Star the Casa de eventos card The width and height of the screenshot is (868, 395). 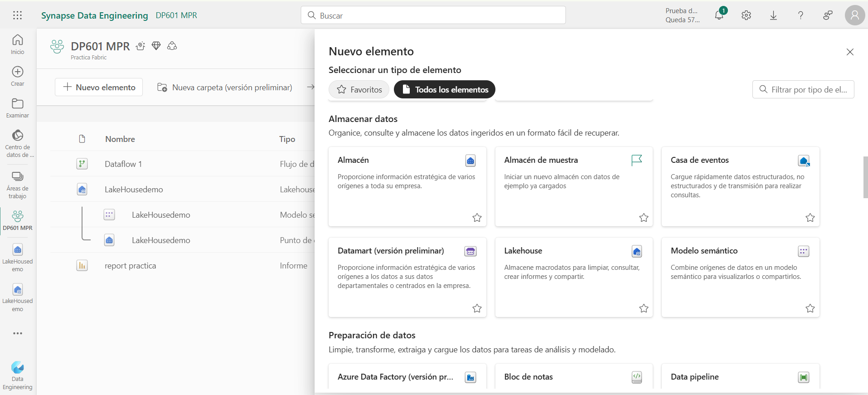click(810, 218)
